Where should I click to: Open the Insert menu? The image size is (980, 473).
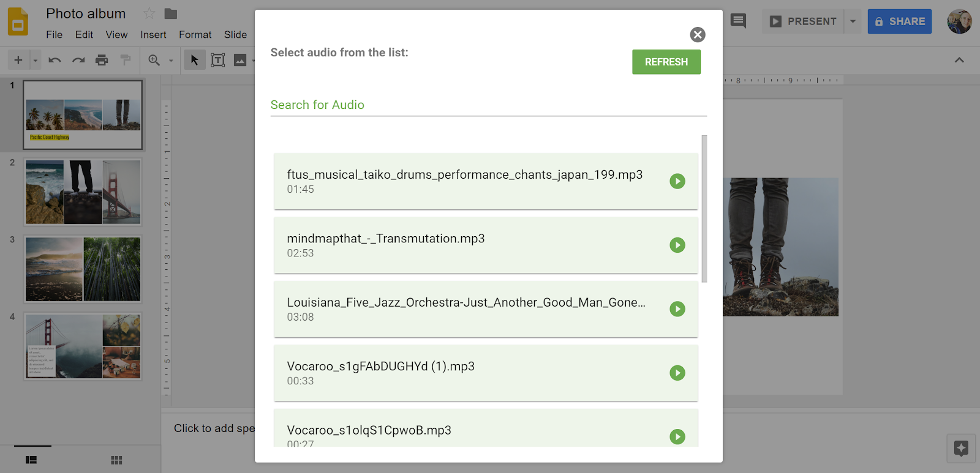tap(153, 35)
